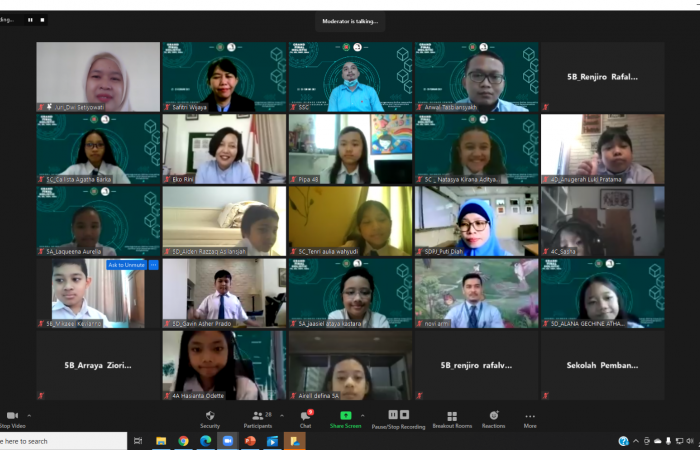Image resolution: width=700 pixels, height=450 pixels.
Task: Expand the video settings arrow beside Stop Video
Action: pyautogui.click(x=29, y=415)
